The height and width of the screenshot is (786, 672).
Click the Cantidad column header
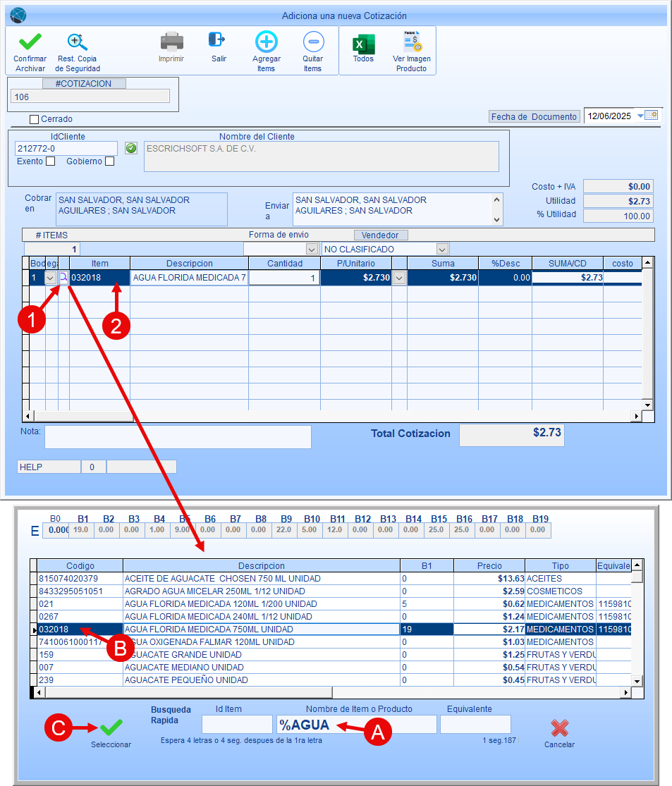pyautogui.click(x=285, y=263)
